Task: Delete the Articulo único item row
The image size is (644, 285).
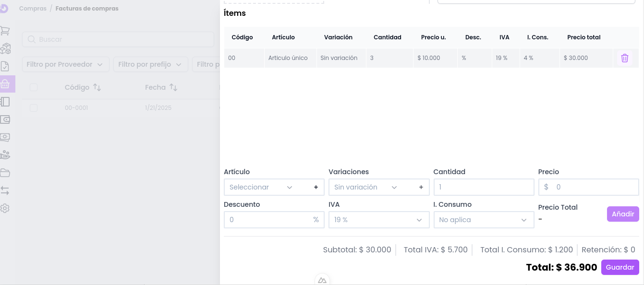Action: pos(624,58)
